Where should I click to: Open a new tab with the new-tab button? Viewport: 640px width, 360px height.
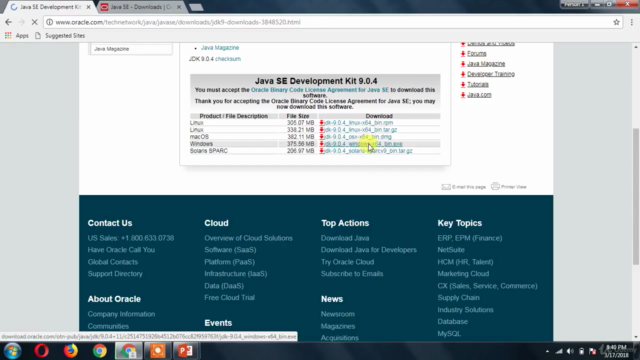[196, 7]
